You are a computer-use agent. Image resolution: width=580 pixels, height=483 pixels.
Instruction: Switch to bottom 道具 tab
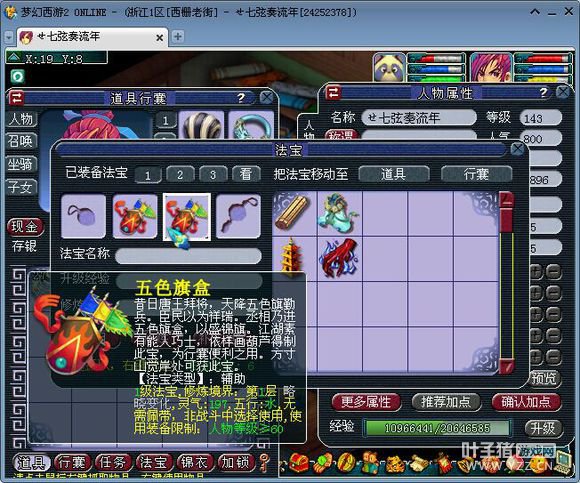tap(31, 462)
